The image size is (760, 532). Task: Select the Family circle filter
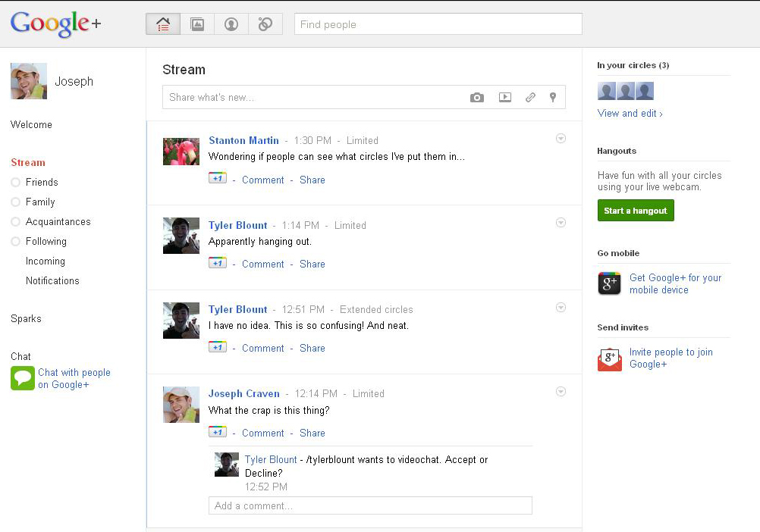click(40, 202)
